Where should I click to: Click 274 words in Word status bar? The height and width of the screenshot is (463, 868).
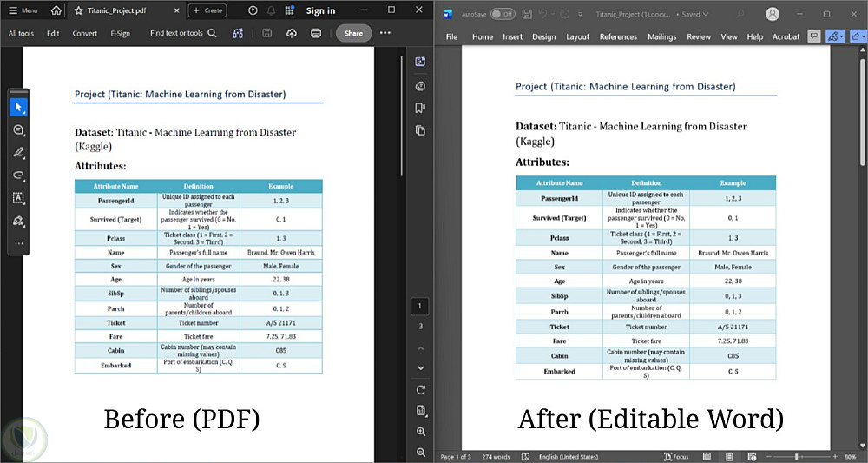tap(496, 457)
